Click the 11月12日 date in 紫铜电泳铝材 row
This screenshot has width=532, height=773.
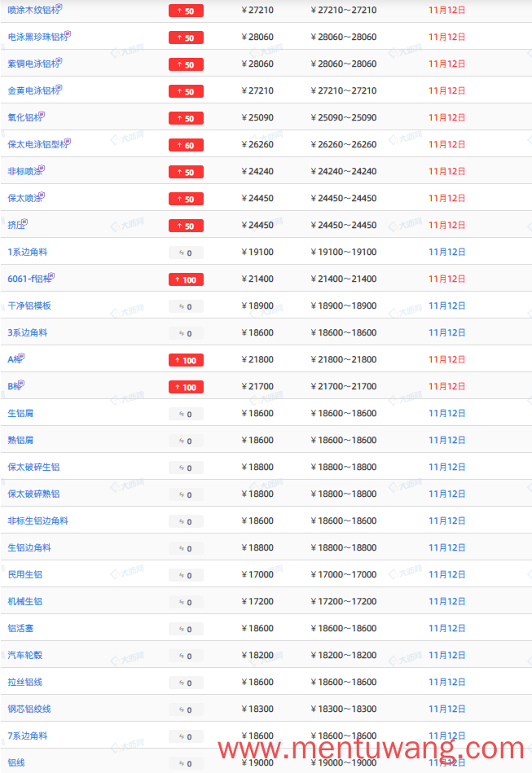[446, 64]
